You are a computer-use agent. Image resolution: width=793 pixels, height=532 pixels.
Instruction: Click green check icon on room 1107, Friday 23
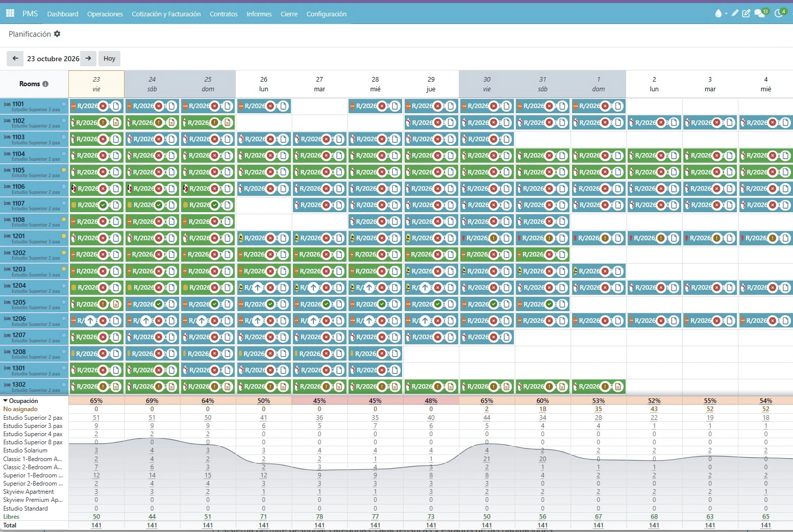(104, 205)
